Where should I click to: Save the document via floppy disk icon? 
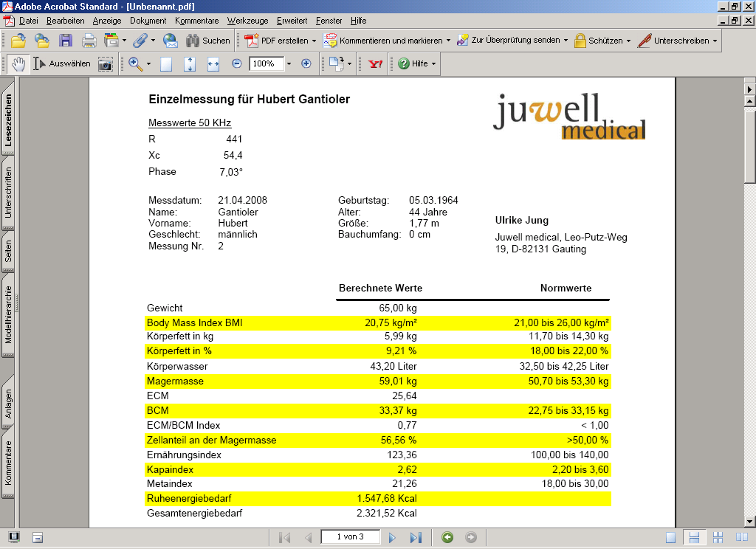click(x=66, y=41)
